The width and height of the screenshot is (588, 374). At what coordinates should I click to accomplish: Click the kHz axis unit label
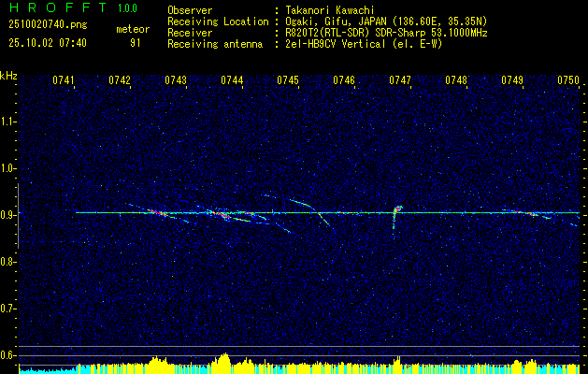(x=8, y=76)
